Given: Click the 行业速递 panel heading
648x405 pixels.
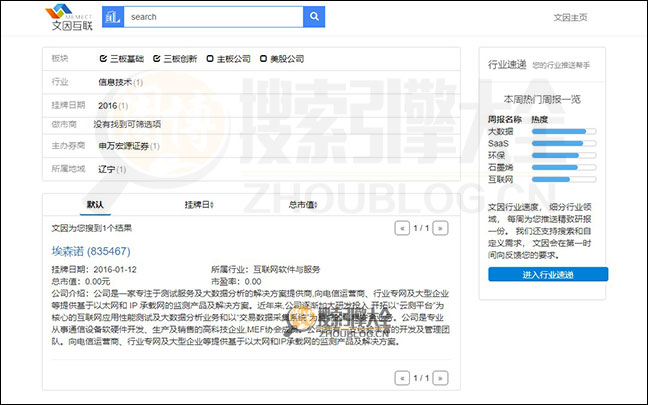Looking at the screenshot, I should pos(507,64).
